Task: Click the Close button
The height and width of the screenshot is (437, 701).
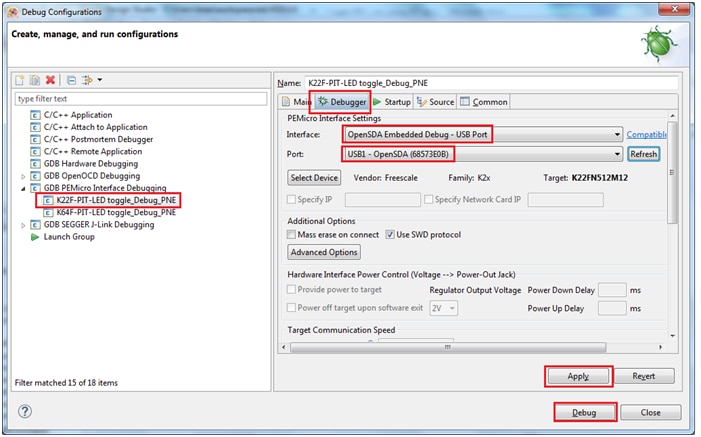Action: point(650,412)
